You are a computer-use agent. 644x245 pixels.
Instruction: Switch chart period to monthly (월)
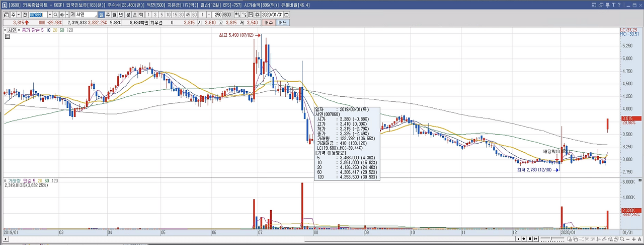(x=114, y=15)
